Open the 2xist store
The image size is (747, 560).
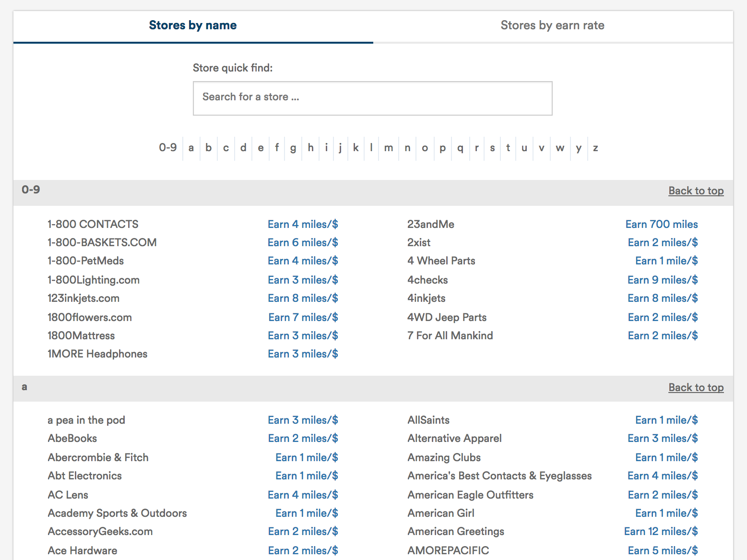[x=419, y=242]
